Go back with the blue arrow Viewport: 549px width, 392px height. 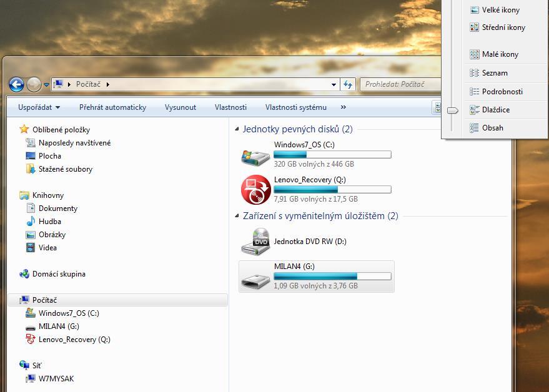click(x=16, y=85)
